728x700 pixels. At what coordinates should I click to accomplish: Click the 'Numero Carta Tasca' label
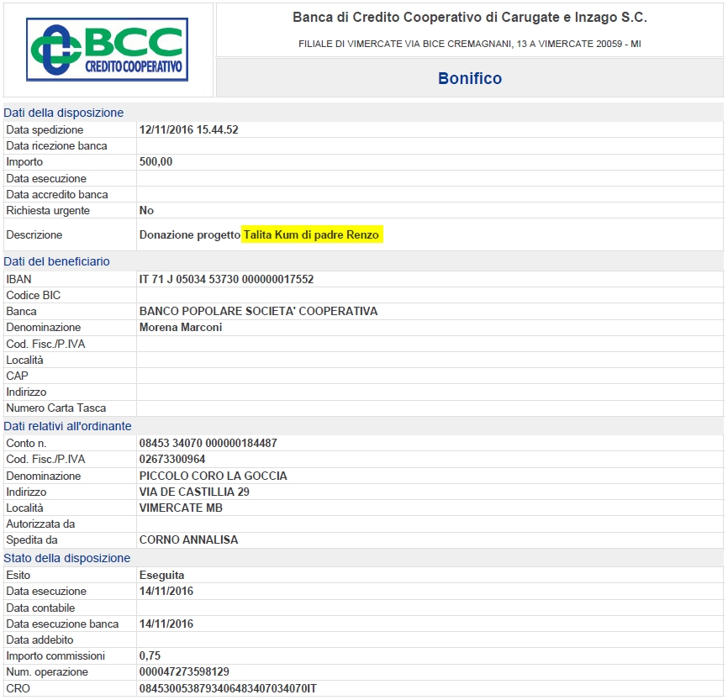56,408
